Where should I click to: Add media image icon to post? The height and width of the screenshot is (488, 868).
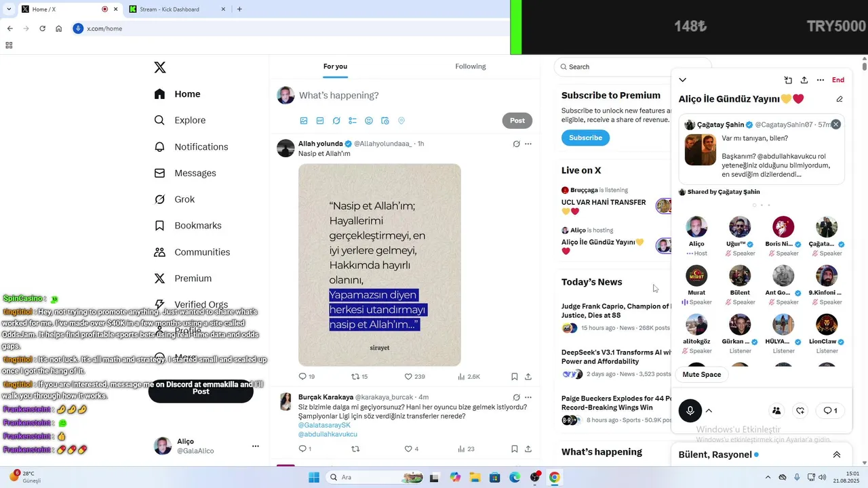(304, 121)
